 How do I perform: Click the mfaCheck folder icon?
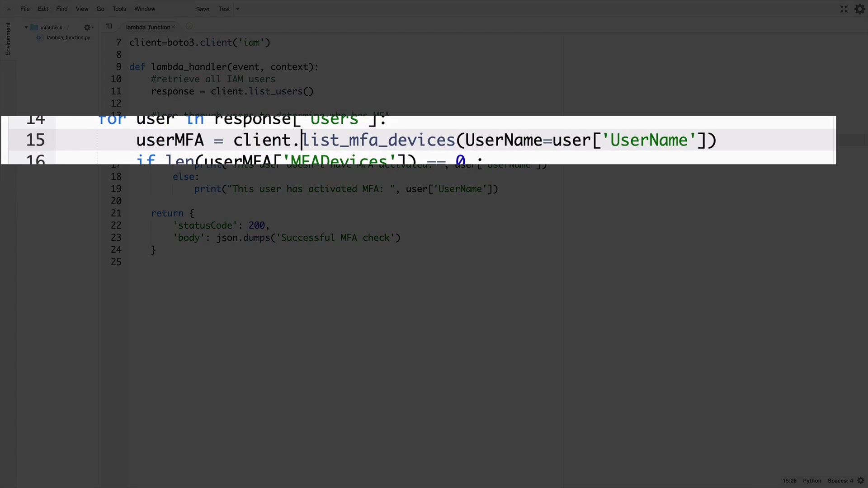(34, 28)
